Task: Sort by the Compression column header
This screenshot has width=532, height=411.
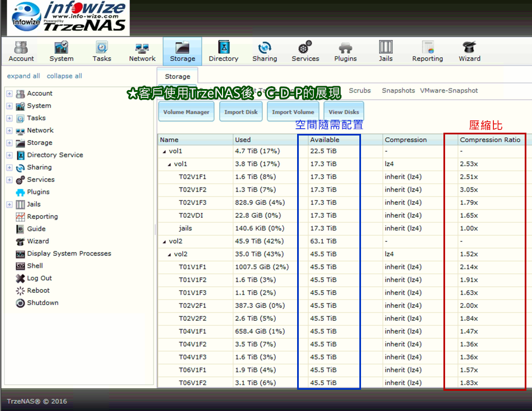Action: coord(420,139)
